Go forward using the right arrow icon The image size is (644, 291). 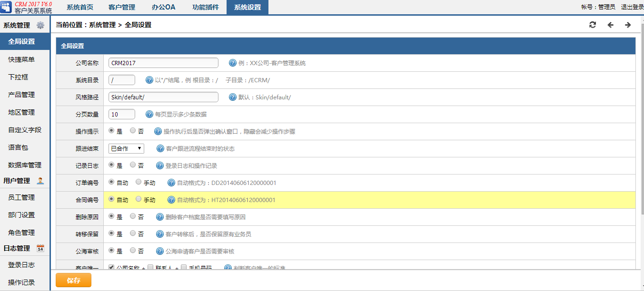click(x=628, y=25)
